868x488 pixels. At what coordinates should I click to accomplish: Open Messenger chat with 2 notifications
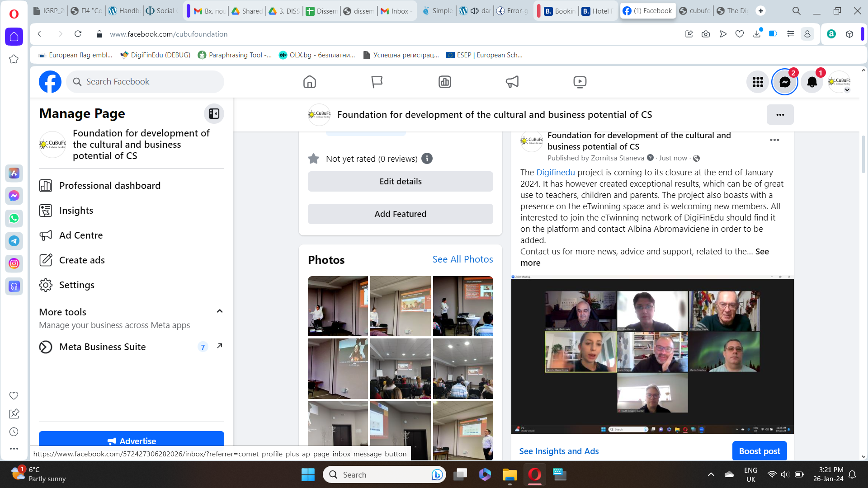coord(785,82)
